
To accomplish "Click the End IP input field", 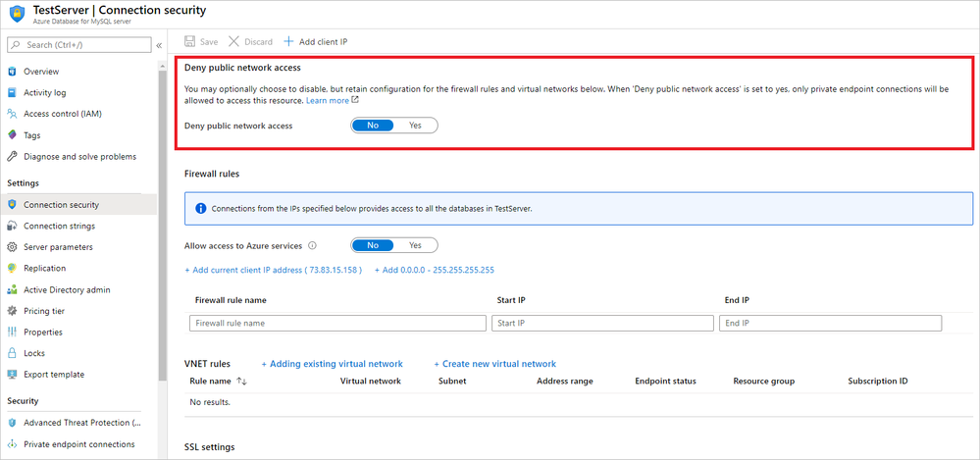I will [x=831, y=323].
